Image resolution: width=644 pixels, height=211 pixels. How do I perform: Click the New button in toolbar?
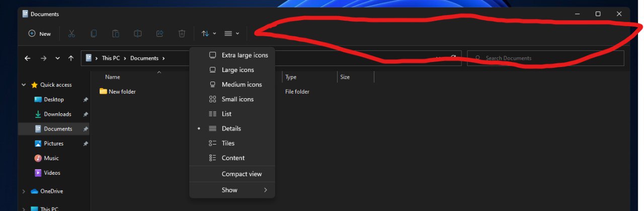[40, 34]
